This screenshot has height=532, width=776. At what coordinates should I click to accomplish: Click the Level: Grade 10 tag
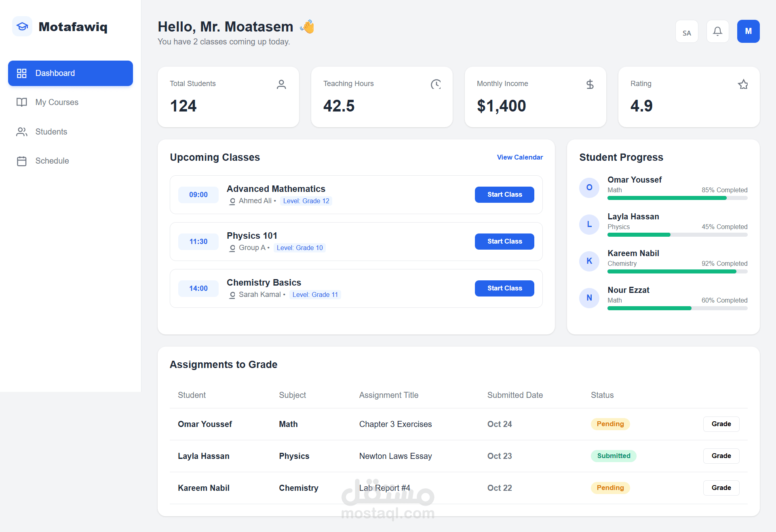click(299, 248)
